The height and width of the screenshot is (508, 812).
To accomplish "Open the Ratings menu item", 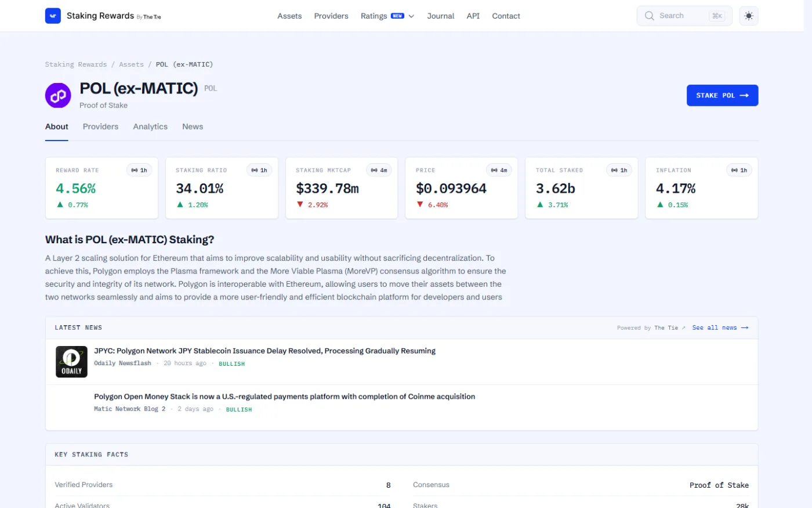I will (x=374, y=16).
